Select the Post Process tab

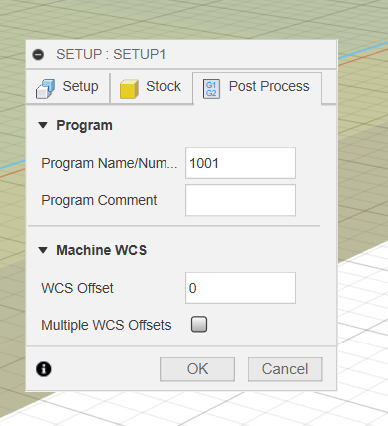pyautogui.click(x=257, y=88)
